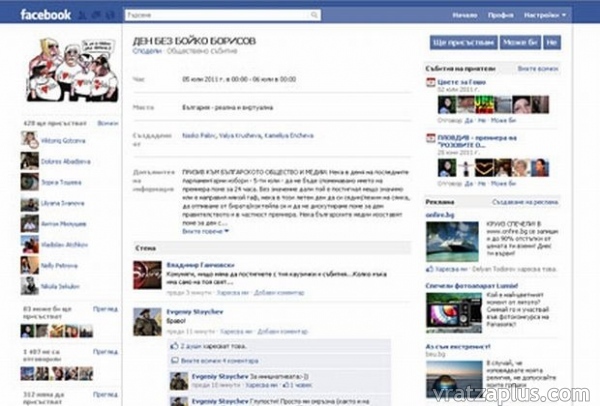Click 'Преглед' beside 'няма да присъстват'
The image size is (600, 406).
[x=105, y=394]
